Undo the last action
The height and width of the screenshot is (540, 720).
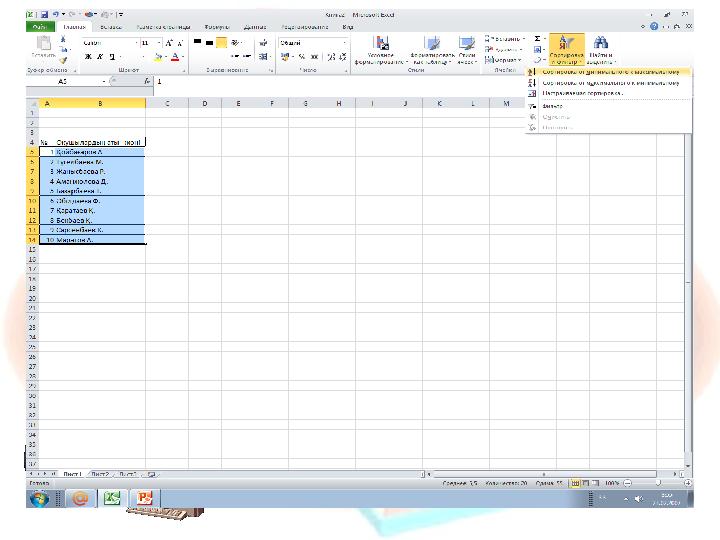tap(56, 15)
